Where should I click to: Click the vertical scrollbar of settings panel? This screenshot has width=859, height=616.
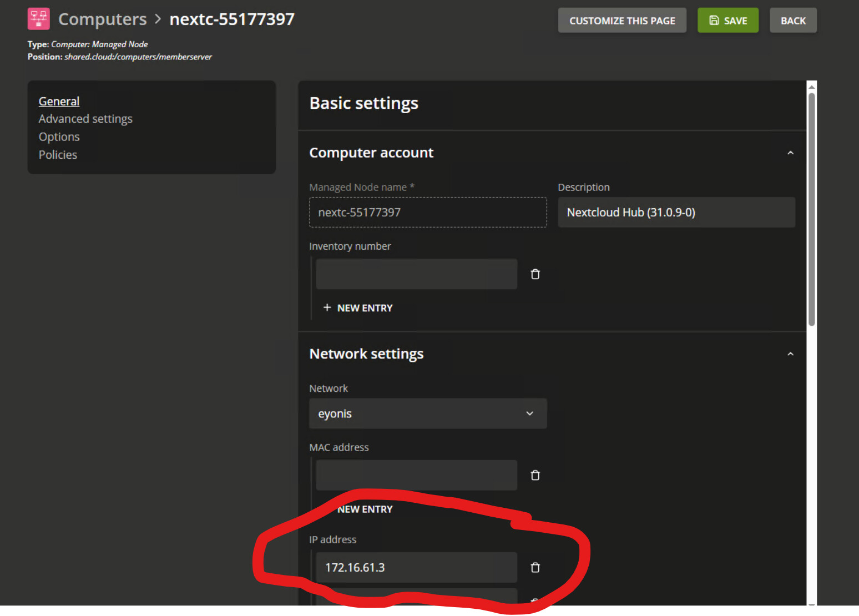click(x=811, y=211)
